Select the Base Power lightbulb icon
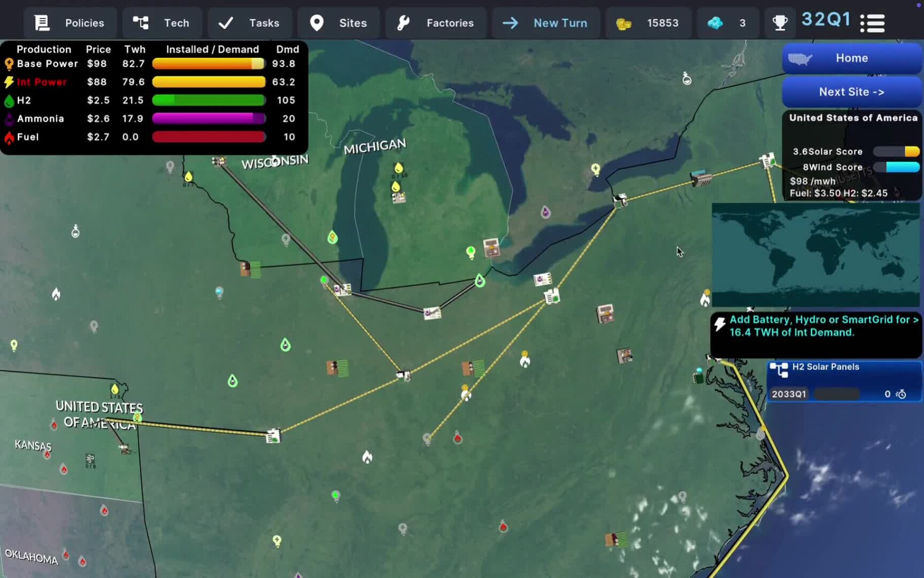The height and width of the screenshot is (578, 924). tap(9, 64)
